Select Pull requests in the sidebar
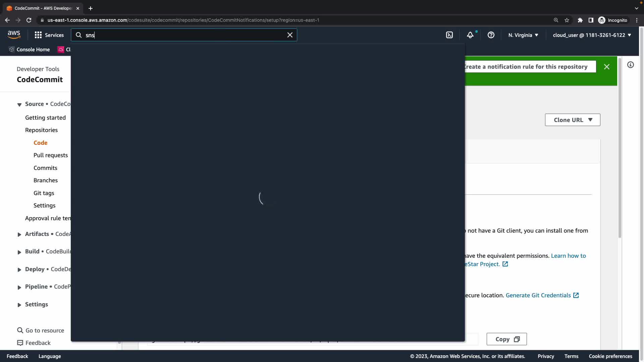Screen dimensions: 644x362 (x=50, y=155)
